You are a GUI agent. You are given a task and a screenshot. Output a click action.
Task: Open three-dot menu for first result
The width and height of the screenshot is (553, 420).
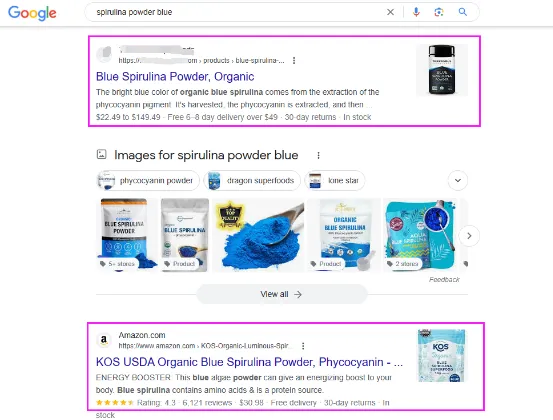[x=294, y=61]
